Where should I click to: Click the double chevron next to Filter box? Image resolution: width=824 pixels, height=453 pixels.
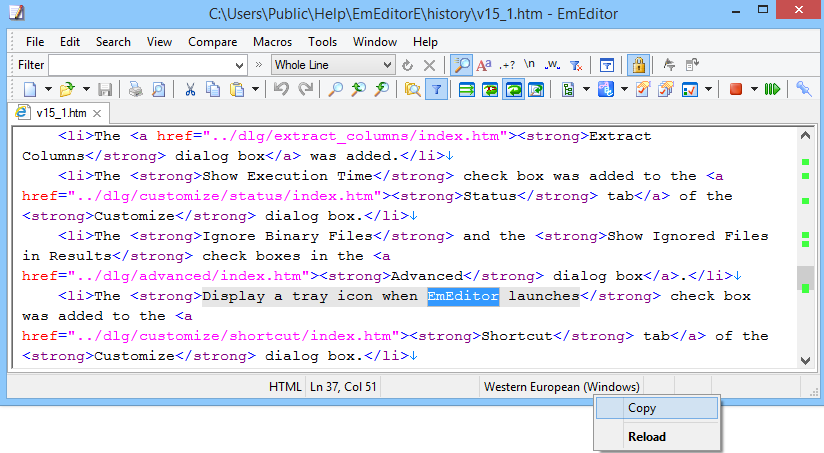point(259,65)
